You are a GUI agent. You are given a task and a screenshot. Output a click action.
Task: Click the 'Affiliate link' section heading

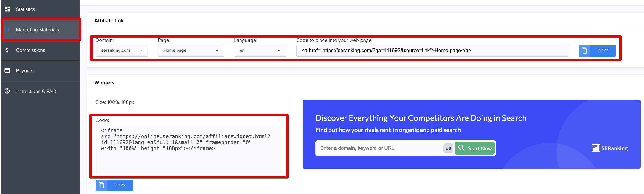[109, 21]
